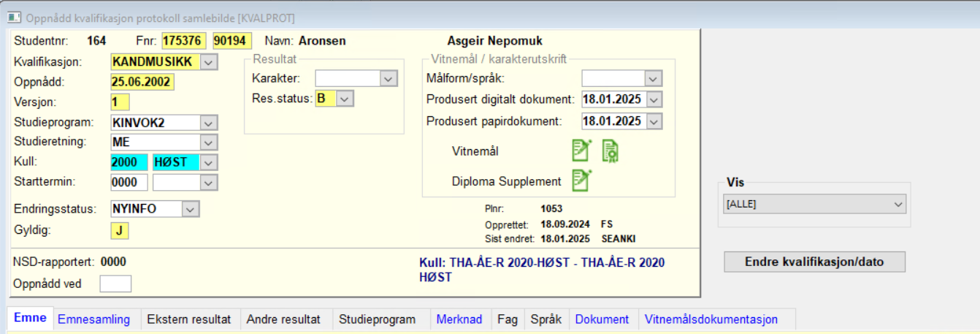This screenshot has width=980, height=334.
Task: Click the Oppnådd date field 25.06.2002
Action: (x=142, y=82)
